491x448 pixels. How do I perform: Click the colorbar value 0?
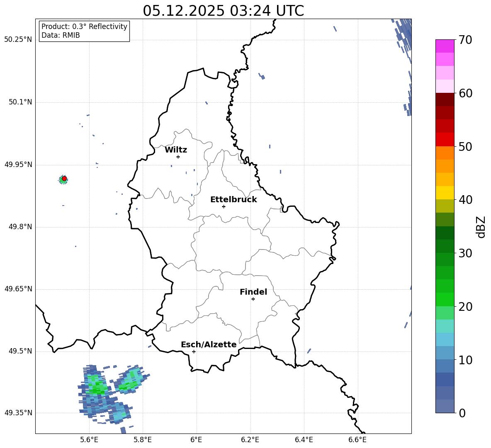pyautogui.click(x=462, y=413)
